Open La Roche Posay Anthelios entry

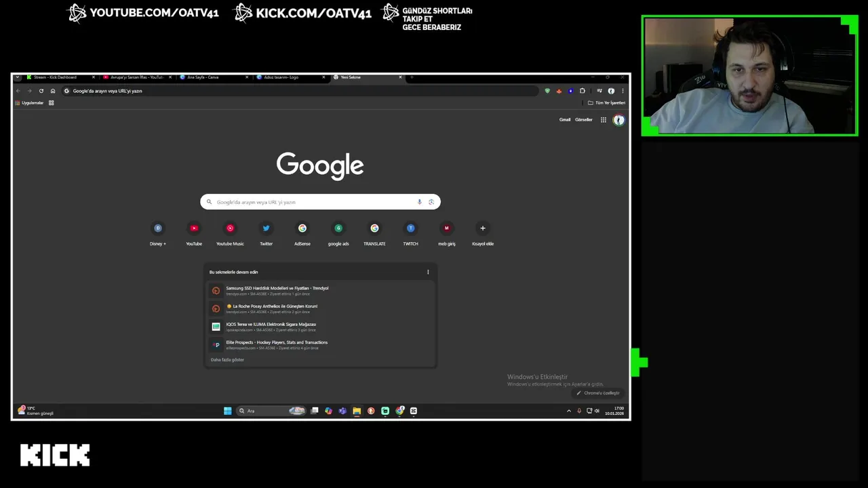[320, 308]
